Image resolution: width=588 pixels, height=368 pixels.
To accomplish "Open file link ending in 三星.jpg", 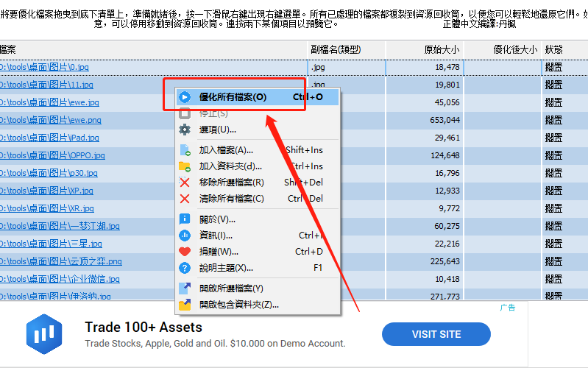I will (x=51, y=244).
